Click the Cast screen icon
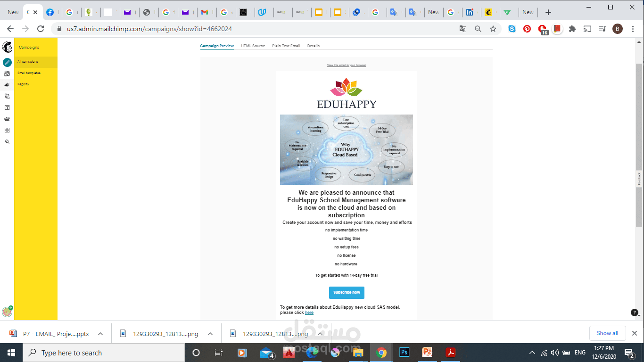 [587, 29]
